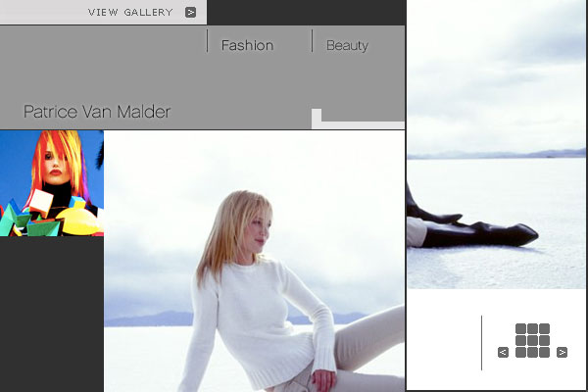Select the middle-right square in thumbnail grid
The width and height of the screenshot is (588, 392).
(x=544, y=341)
